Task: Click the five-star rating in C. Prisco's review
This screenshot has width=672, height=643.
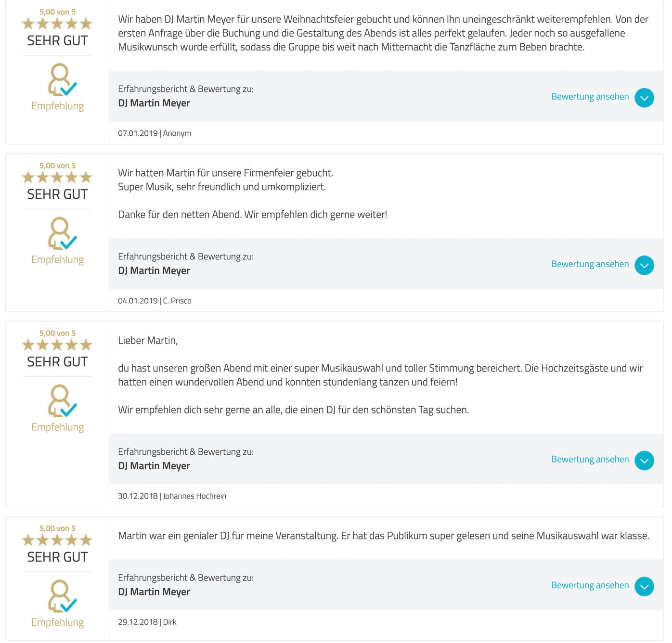Action: pyautogui.click(x=57, y=178)
